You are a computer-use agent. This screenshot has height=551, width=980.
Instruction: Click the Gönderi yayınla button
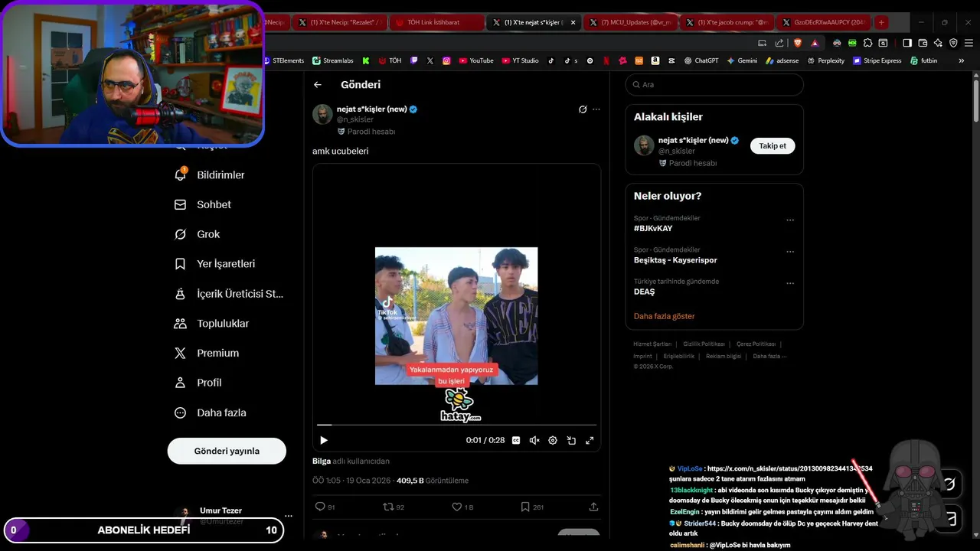coord(227,451)
